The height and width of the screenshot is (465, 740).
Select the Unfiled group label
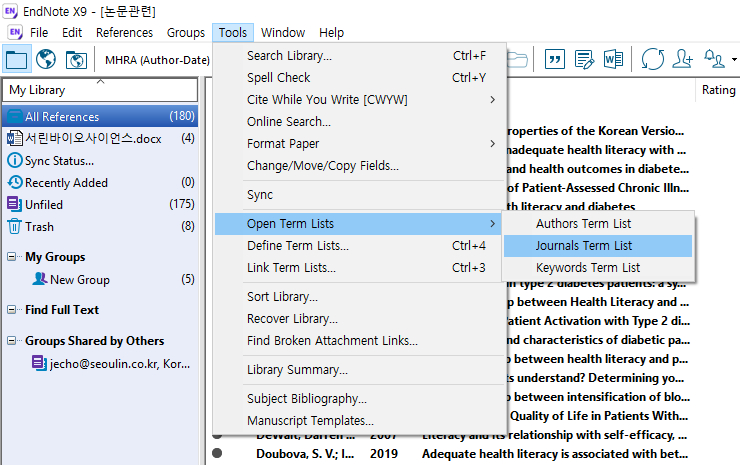(44, 204)
